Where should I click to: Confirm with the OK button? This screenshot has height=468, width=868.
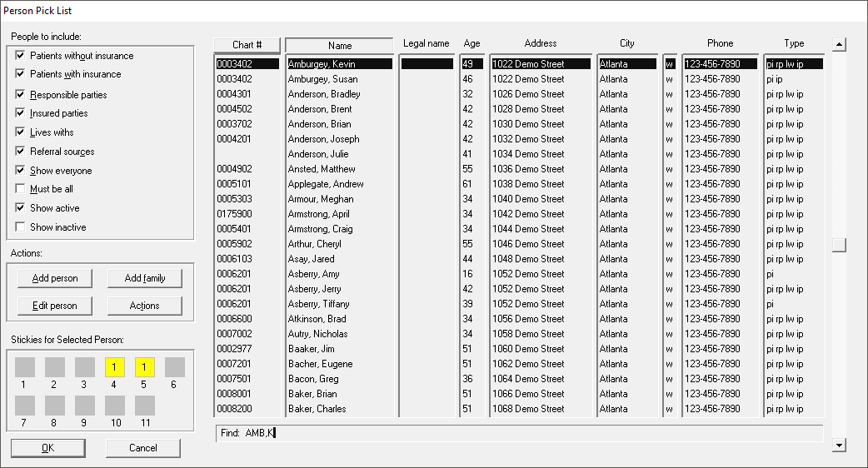(48, 448)
